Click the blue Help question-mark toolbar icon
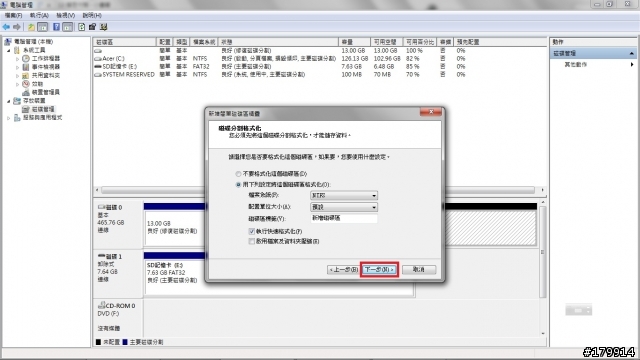This screenshot has width=640, height=360. point(56,27)
